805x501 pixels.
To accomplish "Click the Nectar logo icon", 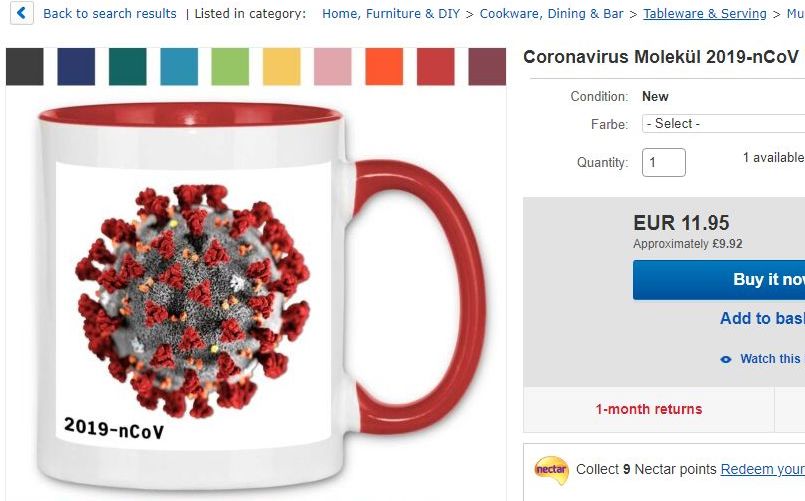I will [551, 470].
